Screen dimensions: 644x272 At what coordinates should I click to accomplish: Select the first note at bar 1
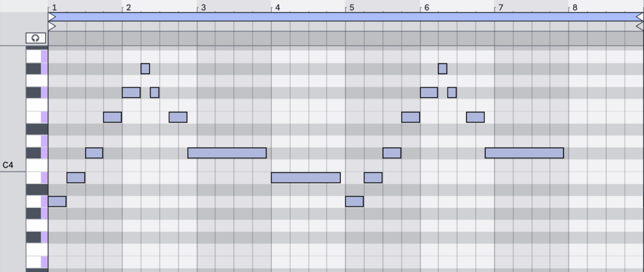point(57,202)
